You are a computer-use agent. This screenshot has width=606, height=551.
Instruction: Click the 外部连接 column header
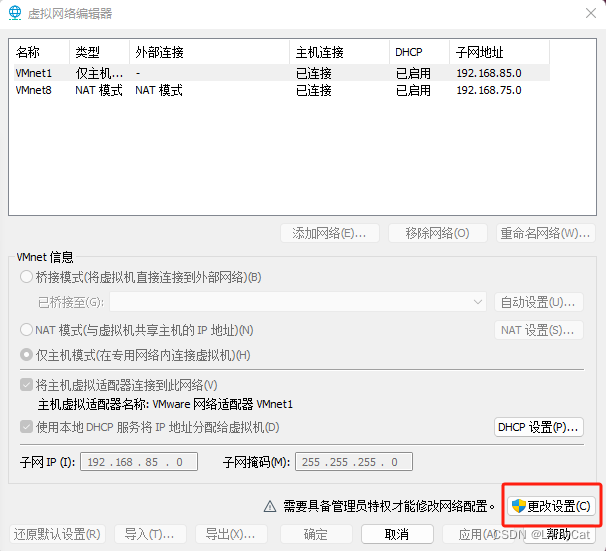pos(209,52)
